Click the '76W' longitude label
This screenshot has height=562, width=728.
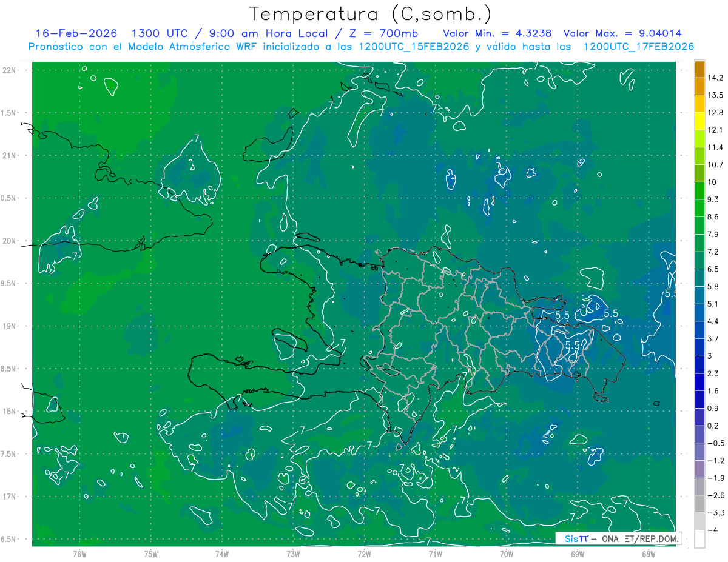79,554
